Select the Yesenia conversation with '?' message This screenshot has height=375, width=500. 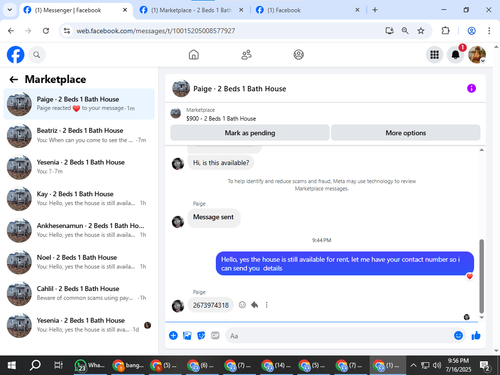pyautogui.click(x=79, y=167)
